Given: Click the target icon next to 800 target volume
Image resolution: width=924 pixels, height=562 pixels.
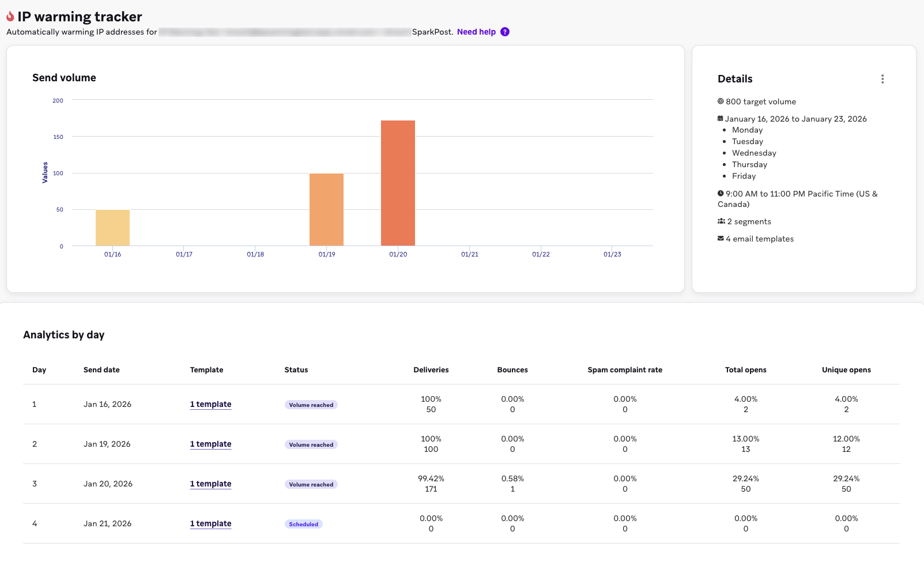Looking at the screenshot, I should (x=721, y=101).
